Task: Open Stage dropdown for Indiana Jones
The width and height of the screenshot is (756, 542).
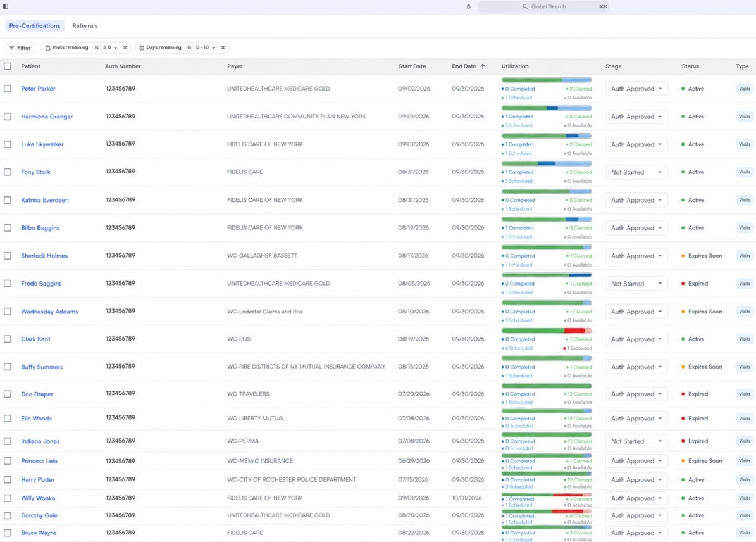Action: (636, 441)
